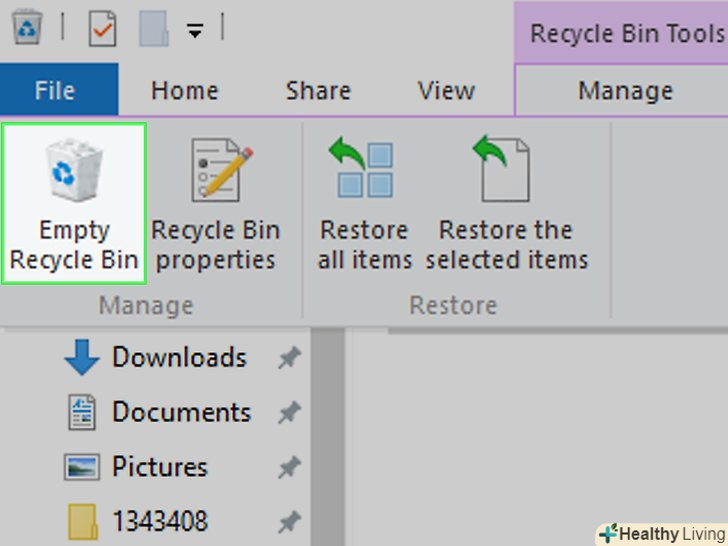This screenshot has height=546, width=728.
Task: Click Restore the selected items
Action: pyautogui.click(x=507, y=203)
